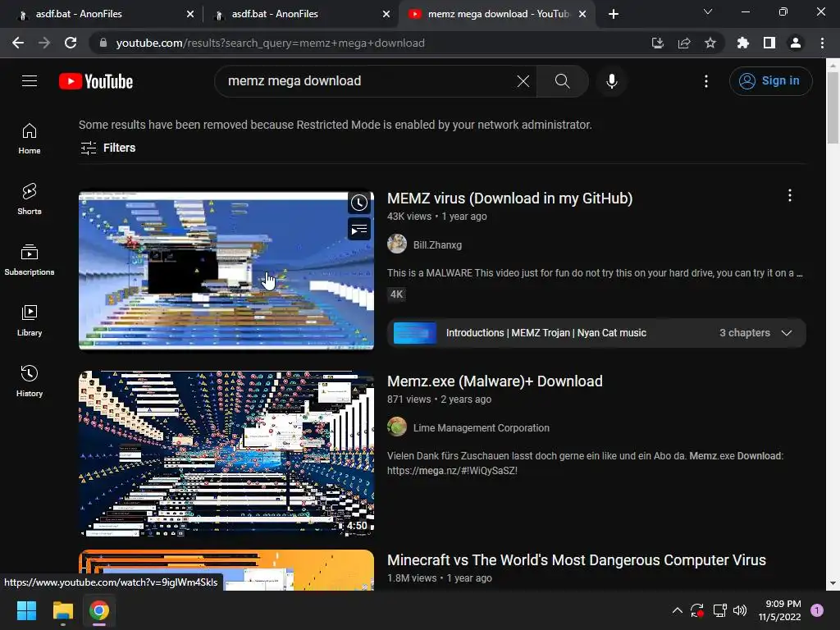Click Lime Management Corporation avatar

397,427
